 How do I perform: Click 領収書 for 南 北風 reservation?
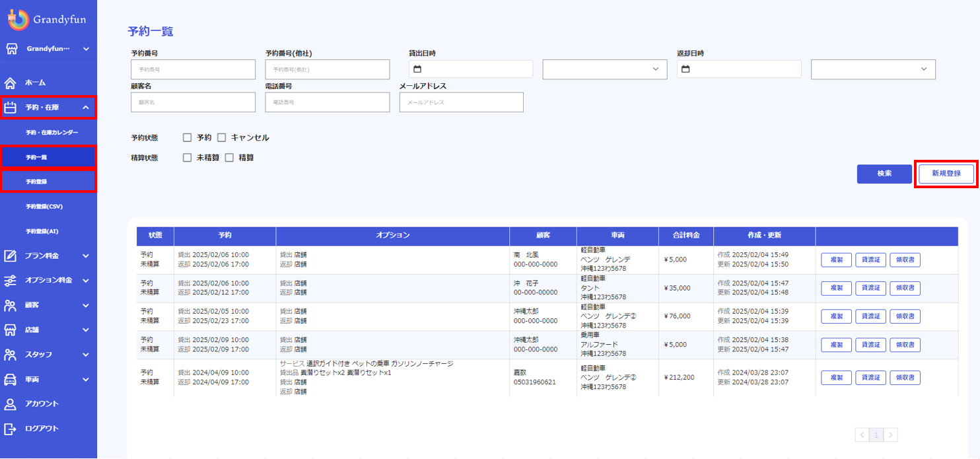click(905, 260)
